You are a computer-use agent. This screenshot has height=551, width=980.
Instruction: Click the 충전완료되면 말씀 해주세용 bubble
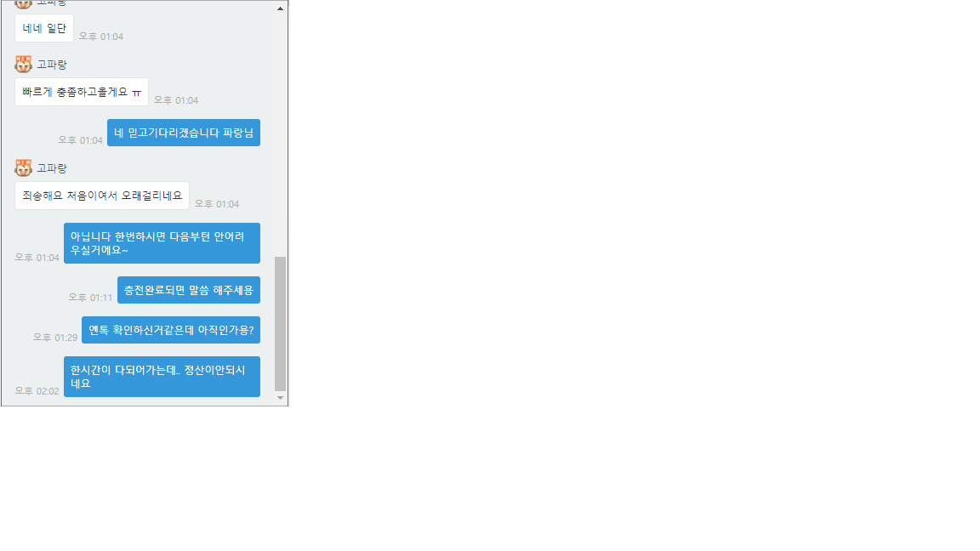189,290
